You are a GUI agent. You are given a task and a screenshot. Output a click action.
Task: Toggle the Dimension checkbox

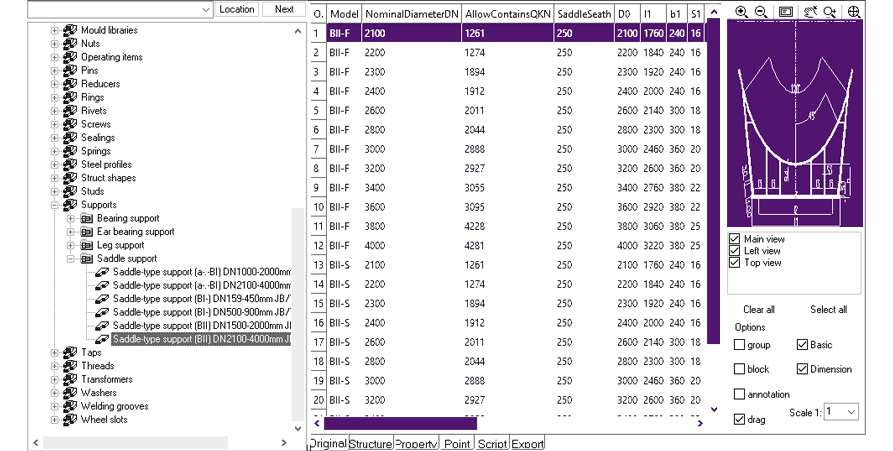pos(802,369)
